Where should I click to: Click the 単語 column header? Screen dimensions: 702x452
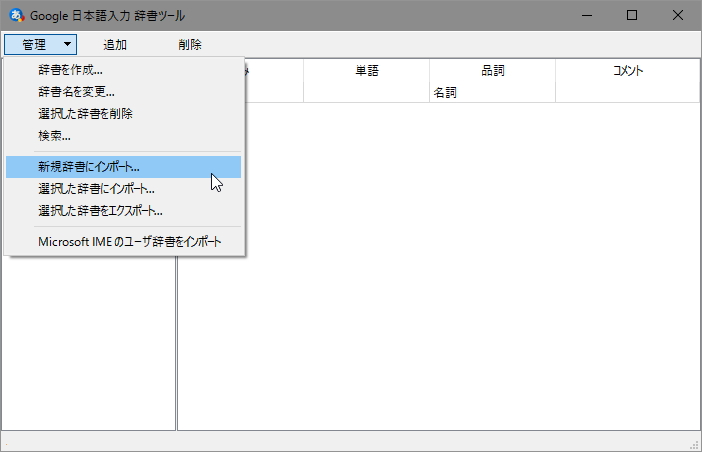coord(367,70)
